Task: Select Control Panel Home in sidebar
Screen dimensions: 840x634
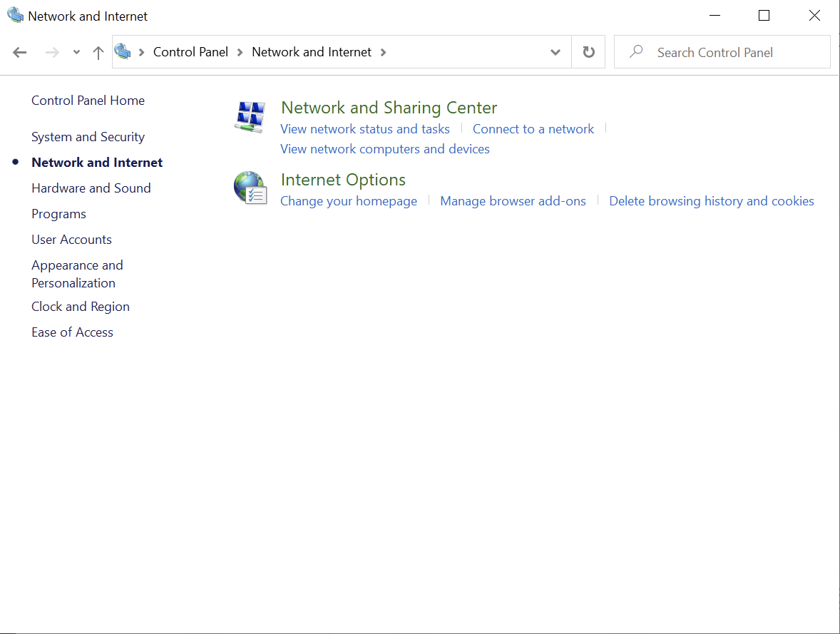Action: click(88, 101)
